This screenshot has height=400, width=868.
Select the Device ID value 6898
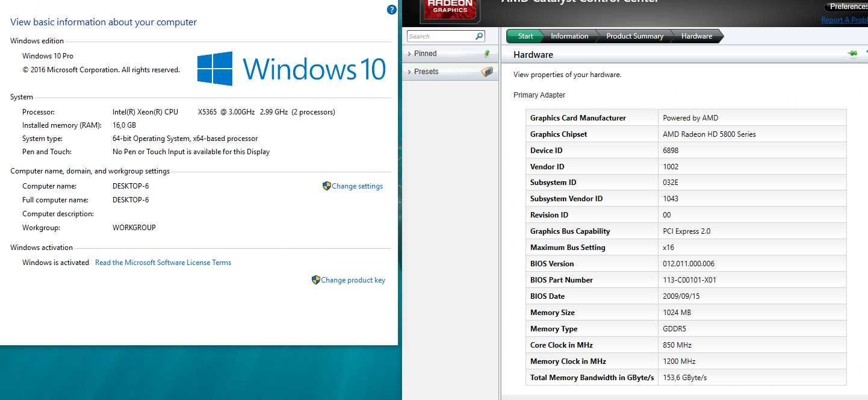coord(671,151)
